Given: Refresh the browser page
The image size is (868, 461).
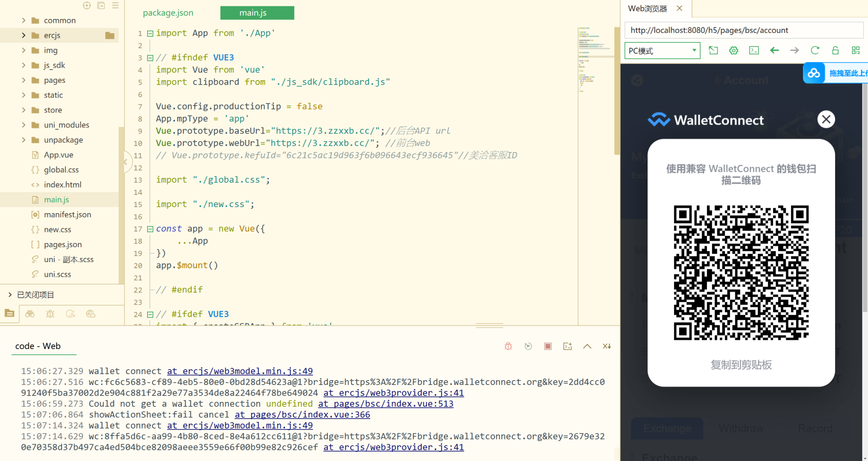Looking at the screenshot, I should [x=814, y=50].
